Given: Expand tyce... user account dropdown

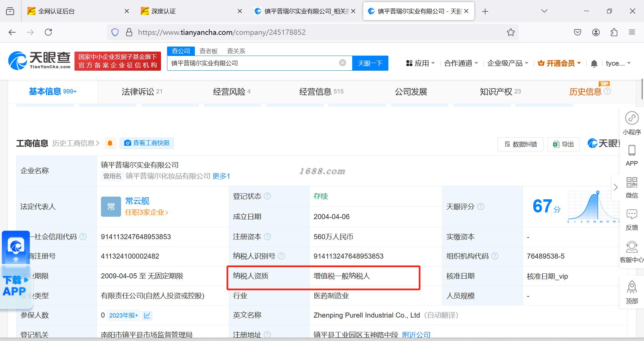Looking at the screenshot, I should (x=618, y=63).
